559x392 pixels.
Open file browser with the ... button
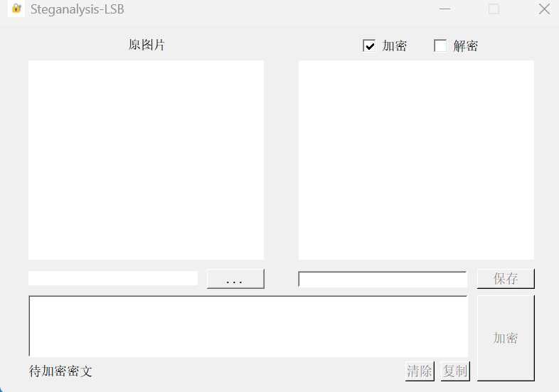coord(235,279)
